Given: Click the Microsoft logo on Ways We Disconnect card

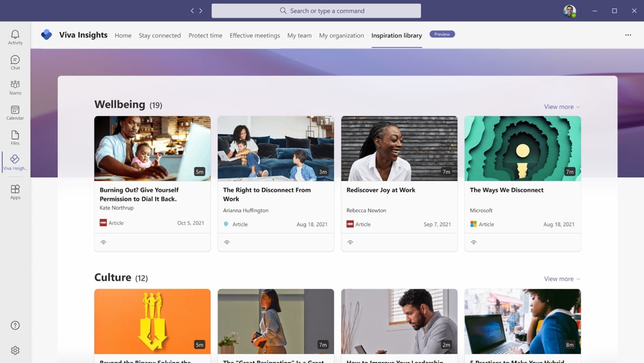Looking at the screenshot, I should pos(473,224).
